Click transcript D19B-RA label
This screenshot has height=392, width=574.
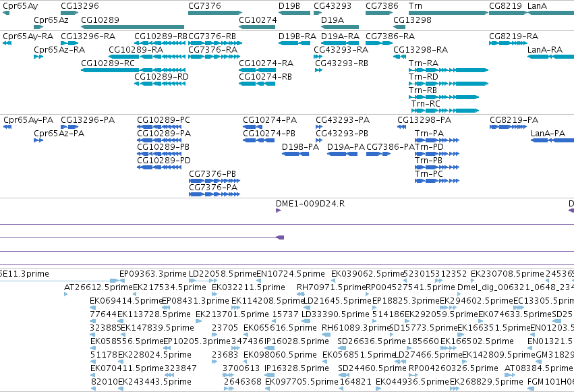point(297,36)
